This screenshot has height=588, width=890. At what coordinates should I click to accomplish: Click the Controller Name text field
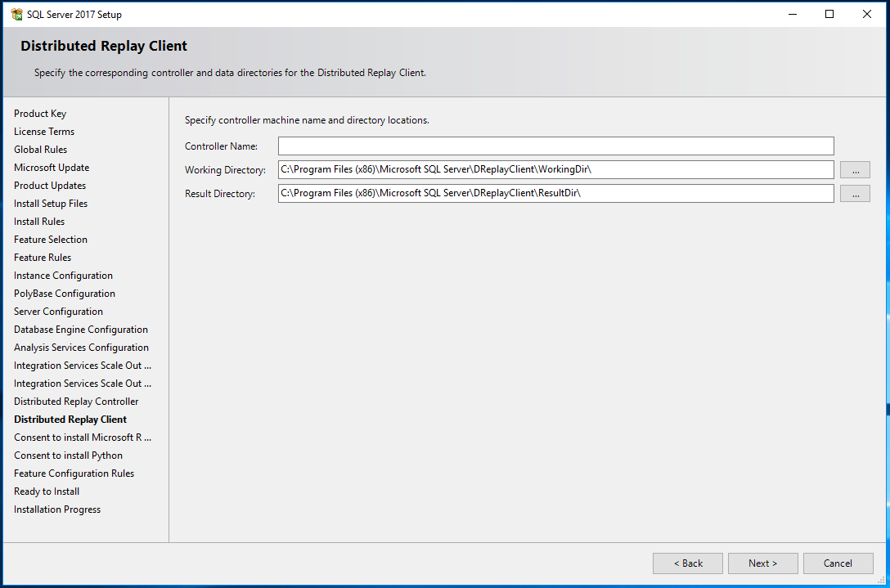click(555, 146)
